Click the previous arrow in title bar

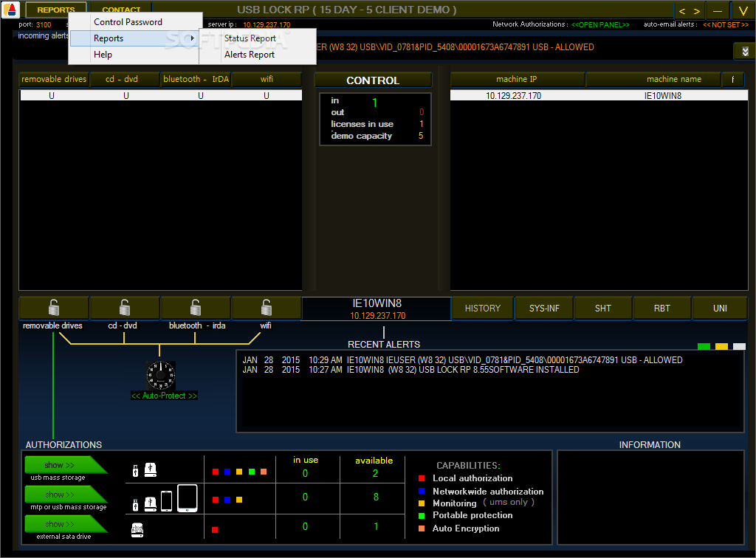[681, 10]
